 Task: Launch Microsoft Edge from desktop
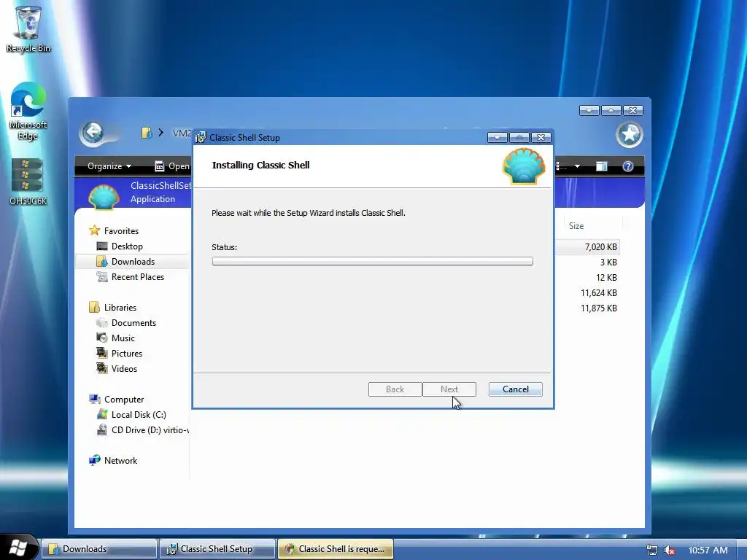pyautogui.click(x=28, y=111)
